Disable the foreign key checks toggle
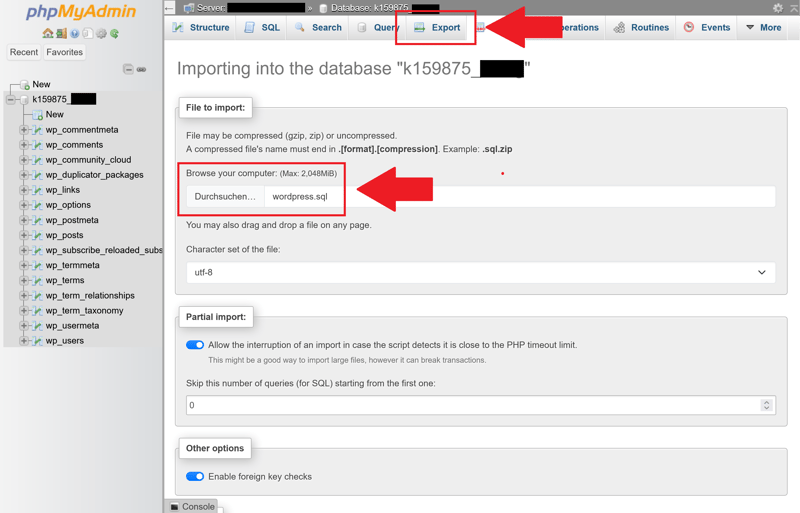The width and height of the screenshot is (800, 513). click(195, 477)
